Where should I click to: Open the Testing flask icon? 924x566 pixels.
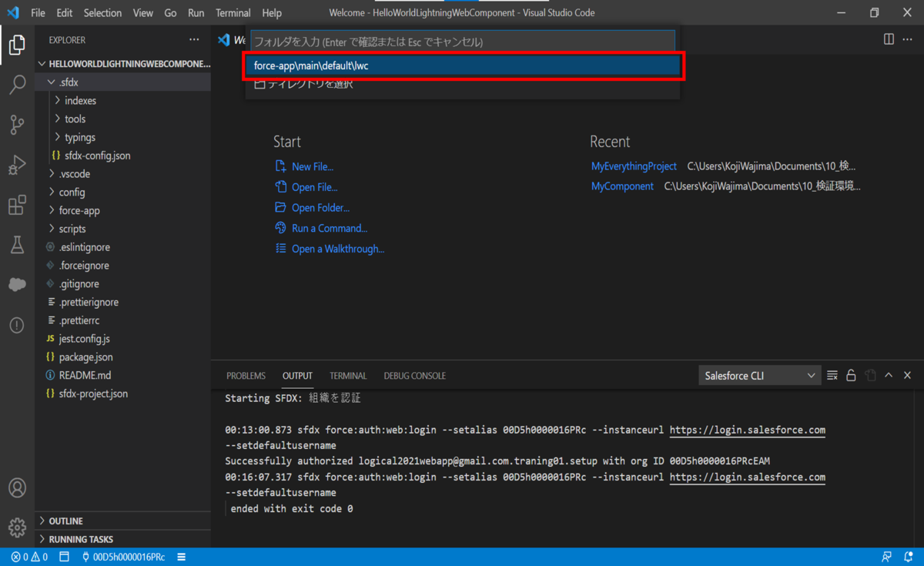point(17,245)
